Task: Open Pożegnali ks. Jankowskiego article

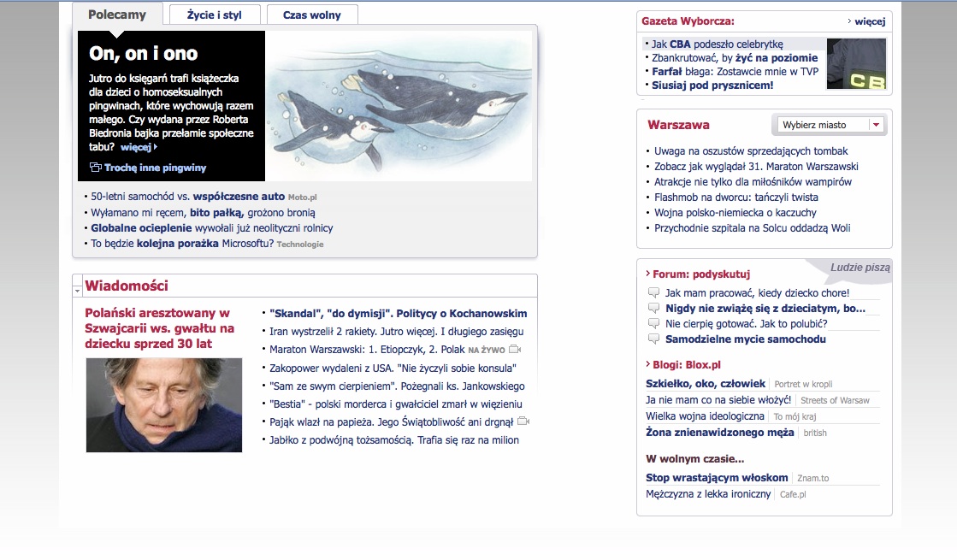Action: [398, 386]
